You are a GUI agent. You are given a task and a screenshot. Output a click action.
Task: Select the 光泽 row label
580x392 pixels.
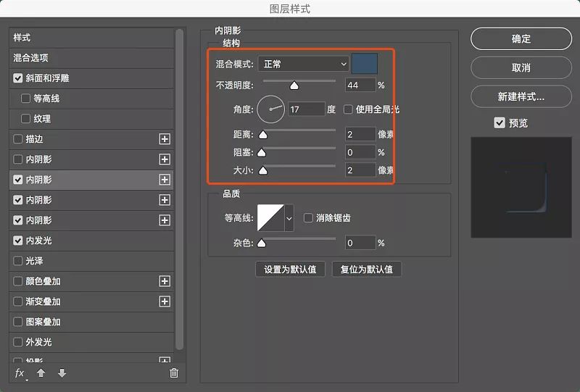tap(34, 261)
